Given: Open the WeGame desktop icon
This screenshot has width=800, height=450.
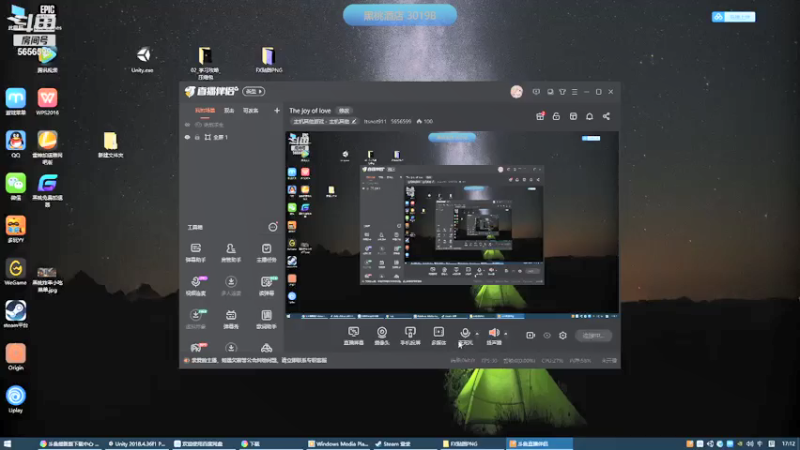Looking at the screenshot, I should tap(16, 271).
